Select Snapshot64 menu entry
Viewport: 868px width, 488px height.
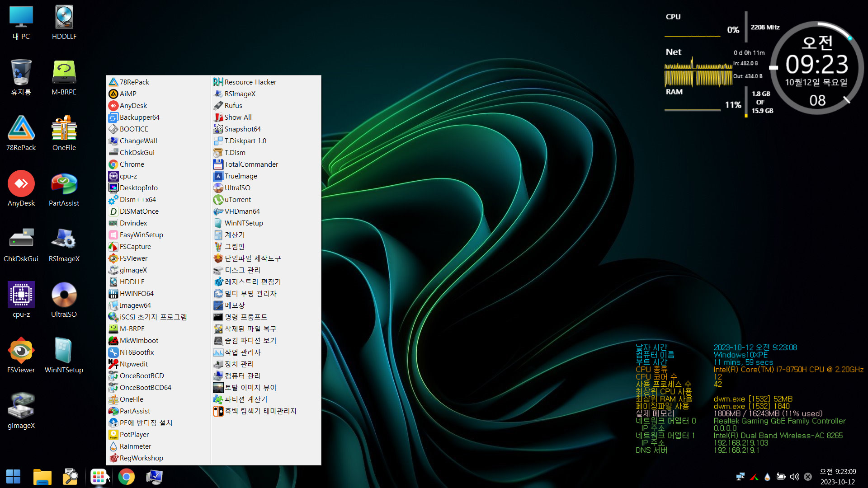[x=266, y=129]
